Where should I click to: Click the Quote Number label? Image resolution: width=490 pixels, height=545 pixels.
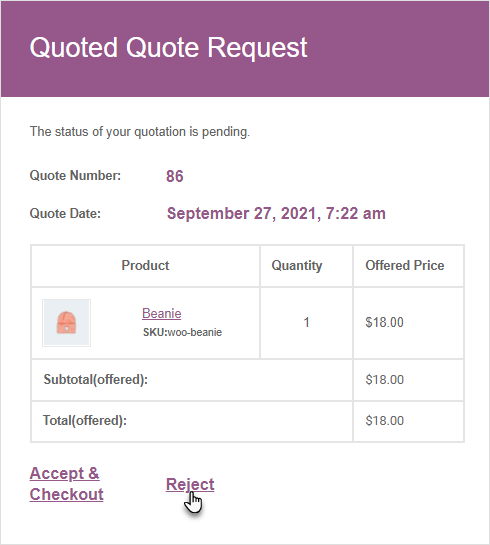(x=75, y=176)
